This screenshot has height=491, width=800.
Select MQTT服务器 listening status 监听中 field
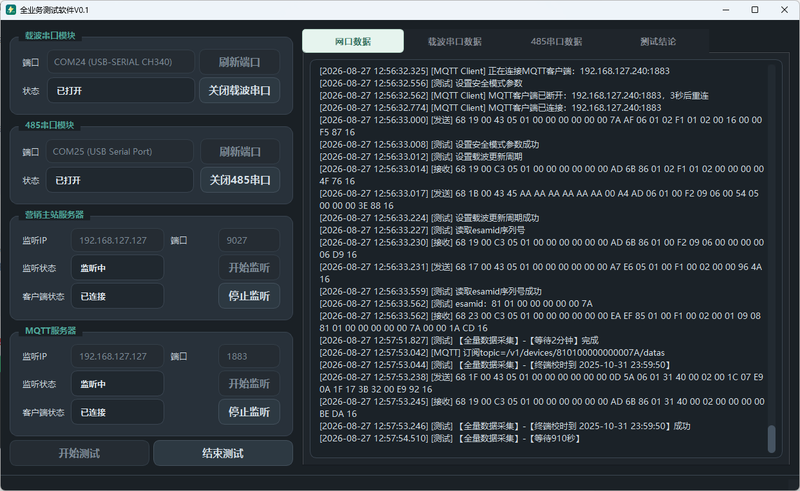[117, 384]
